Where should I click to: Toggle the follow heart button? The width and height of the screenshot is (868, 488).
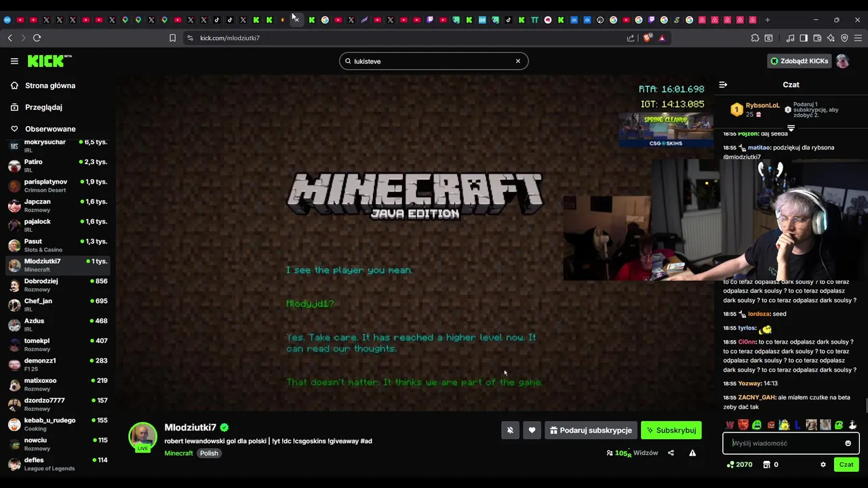tap(532, 430)
